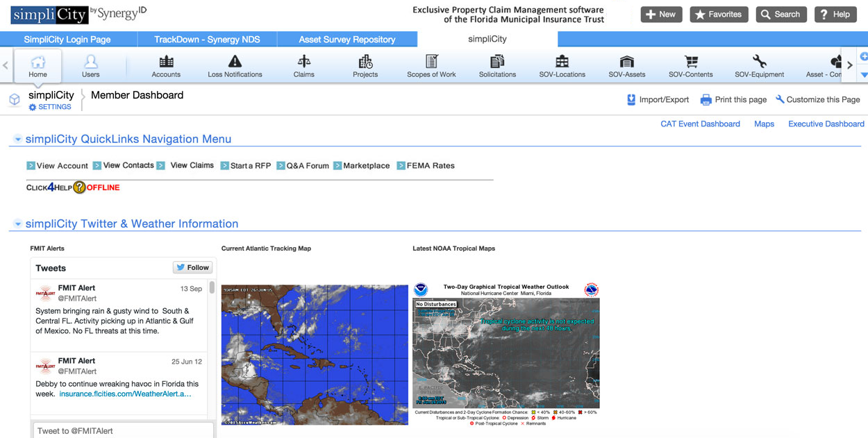This screenshot has width=868, height=438.
Task: Click the arrow icon beside View Account
Action: click(31, 166)
